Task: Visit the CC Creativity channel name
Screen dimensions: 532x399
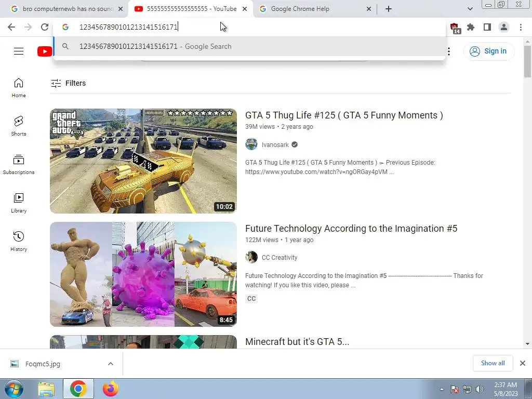Action: click(280, 258)
